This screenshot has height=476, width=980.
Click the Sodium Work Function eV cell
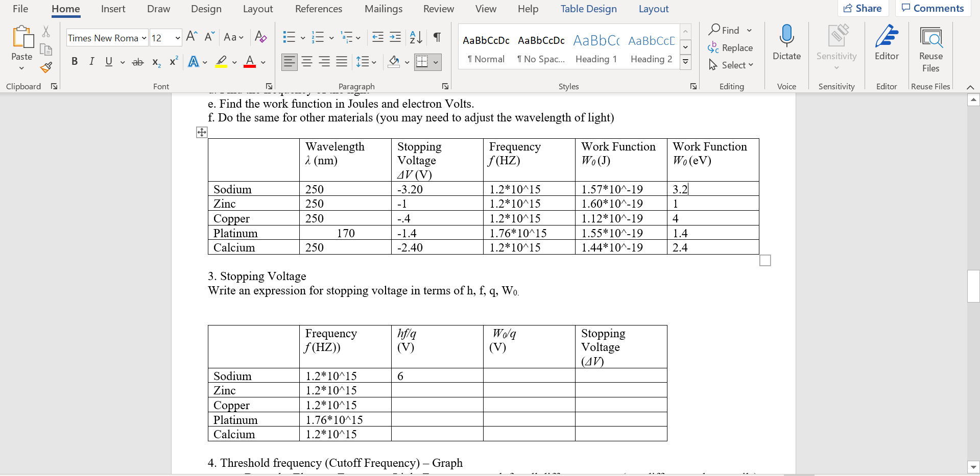(x=713, y=189)
